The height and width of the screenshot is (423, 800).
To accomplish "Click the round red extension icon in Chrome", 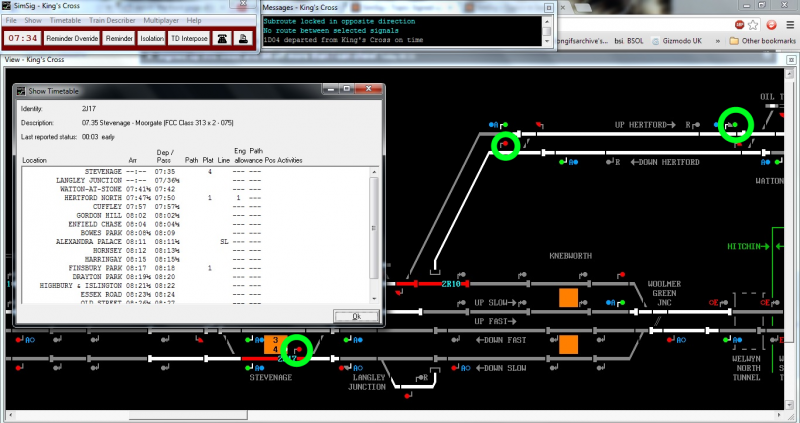I will tap(771, 24).
